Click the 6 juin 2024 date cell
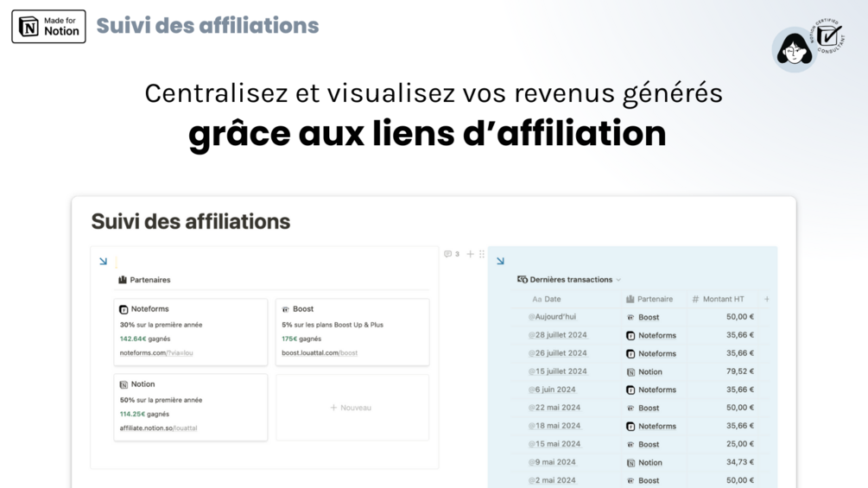The image size is (868, 488). pos(552,390)
